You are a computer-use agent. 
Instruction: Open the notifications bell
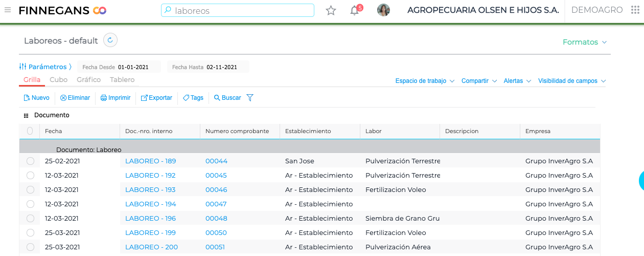coord(355,10)
